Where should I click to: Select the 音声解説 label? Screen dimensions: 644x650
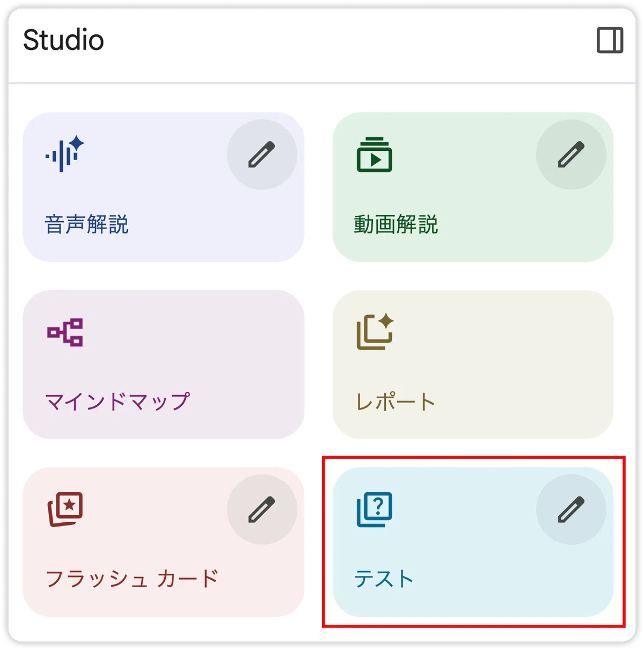tap(86, 224)
